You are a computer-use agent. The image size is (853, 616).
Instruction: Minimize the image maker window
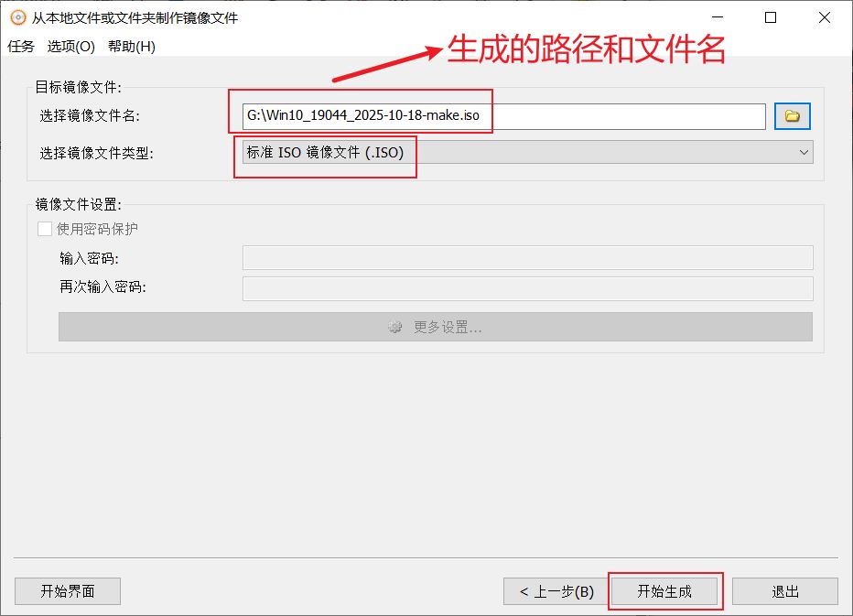point(719,17)
